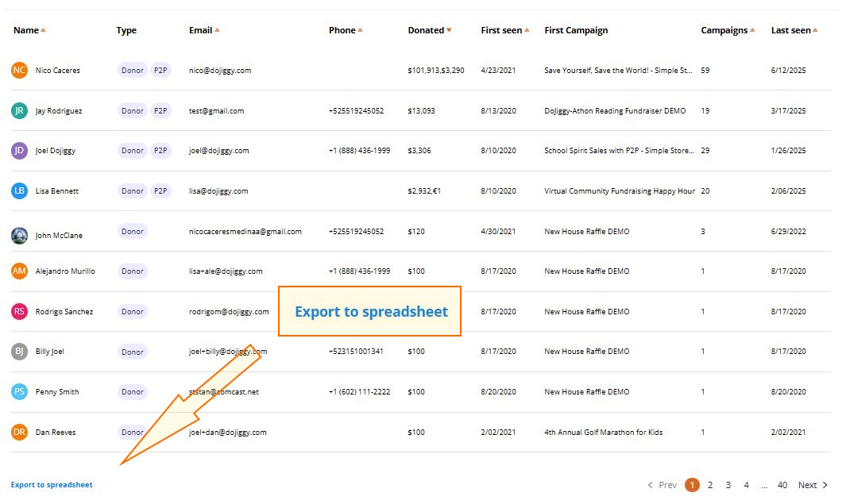Viewport: 850px width, 504px height.
Task: Select the Joel Dojiggy JD avatar
Action: tap(21, 150)
